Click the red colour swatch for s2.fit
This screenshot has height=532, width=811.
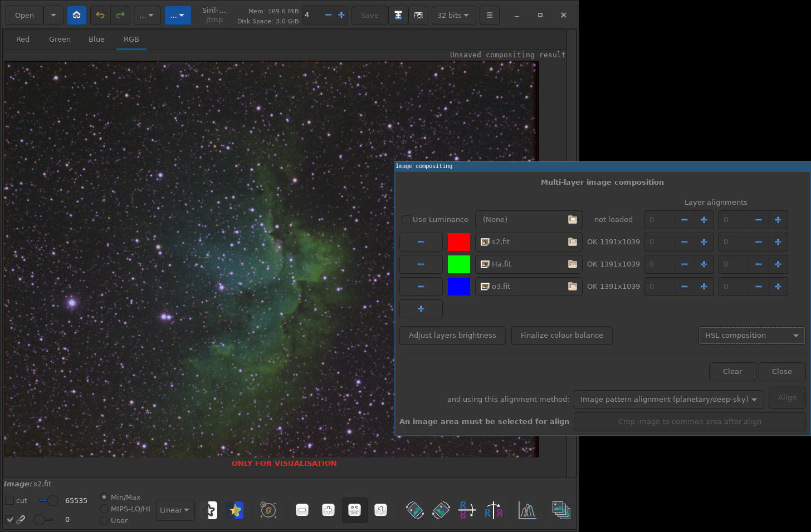(x=459, y=242)
